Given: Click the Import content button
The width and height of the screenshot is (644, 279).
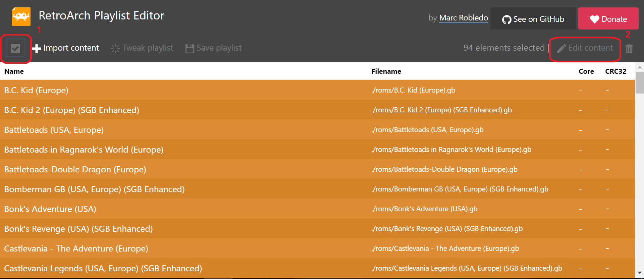Looking at the screenshot, I should pyautogui.click(x=65, y=48).
